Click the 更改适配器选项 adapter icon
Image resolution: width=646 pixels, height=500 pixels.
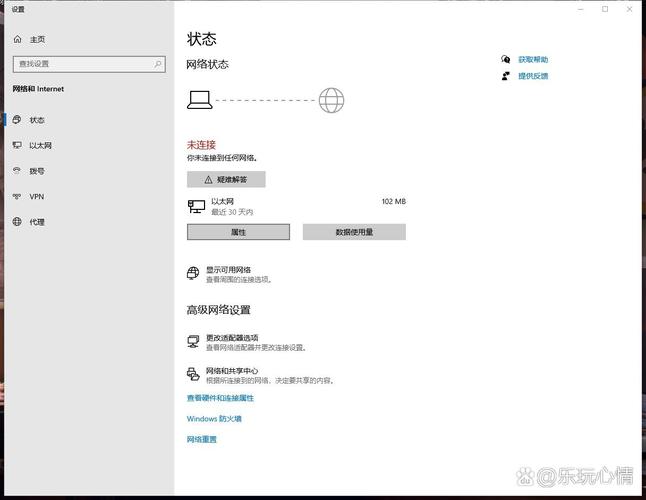click(193, 341)
